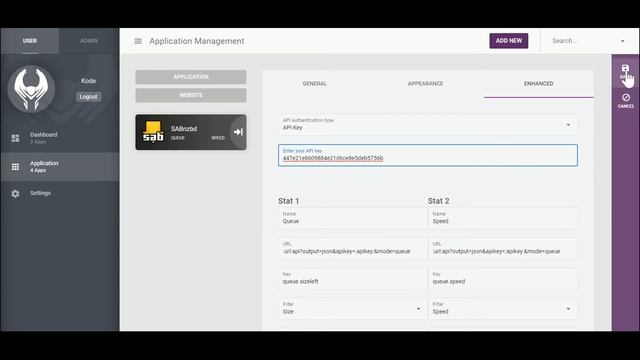Click the Dashboard sidebar icon
640x360 pixels.
click(x=15, y=138)
